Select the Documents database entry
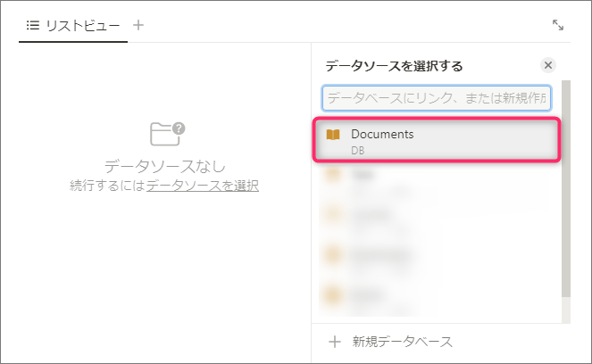The width and height of the screenshot is (592, 364). (437, 140)
